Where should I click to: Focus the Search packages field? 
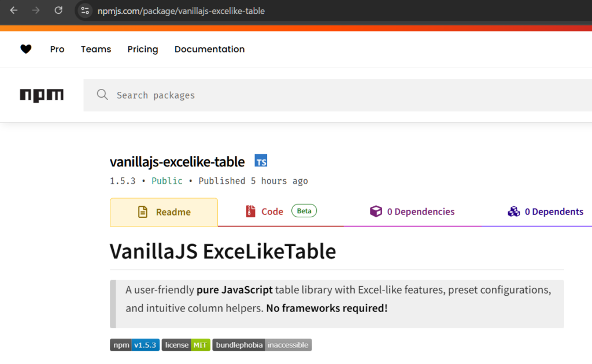(x=338, y=95)
